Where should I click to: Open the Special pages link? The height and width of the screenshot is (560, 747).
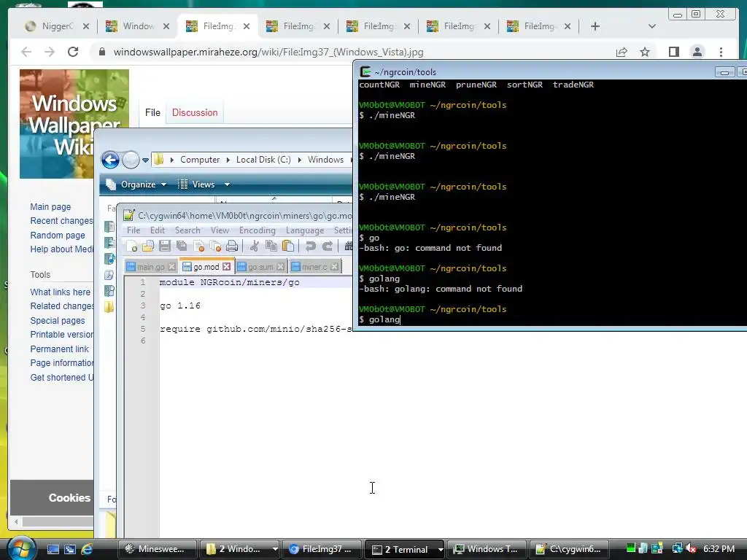58,321
